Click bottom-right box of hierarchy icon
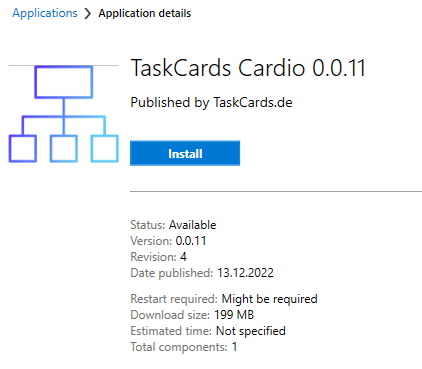422x369 pixels. (x=105, y=148)
